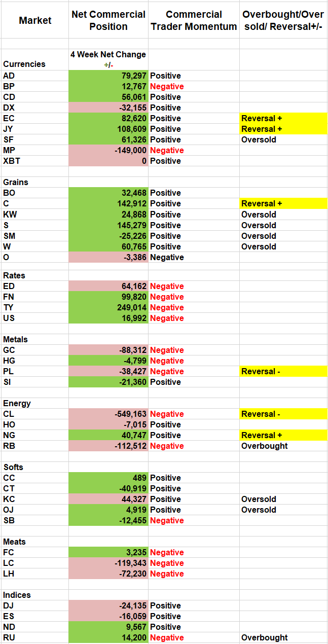Click the yellow Reversal + cell for EC
This screenshot has height=644, width=328.
(x=283, y=118)
